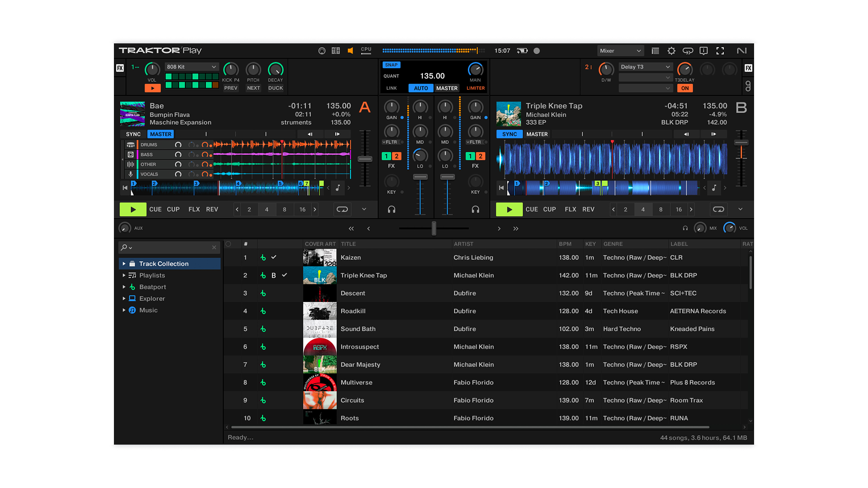The image size is (868, 488).
Task: Toggle SNAP in the master clock panel
Action: click(x=391, y=65)
